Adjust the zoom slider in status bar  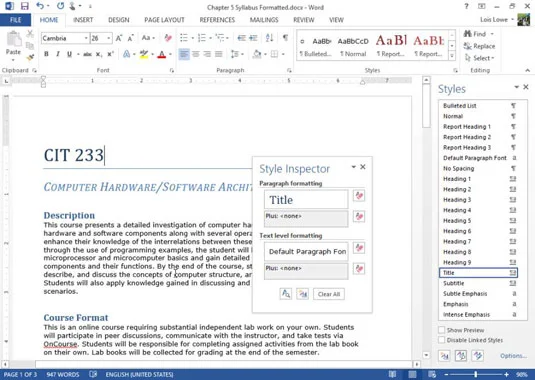click(x=476, y=375)
